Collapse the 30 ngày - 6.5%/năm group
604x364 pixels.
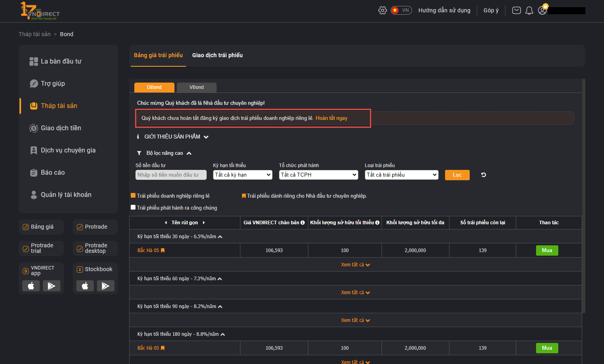tap(220, 237)
